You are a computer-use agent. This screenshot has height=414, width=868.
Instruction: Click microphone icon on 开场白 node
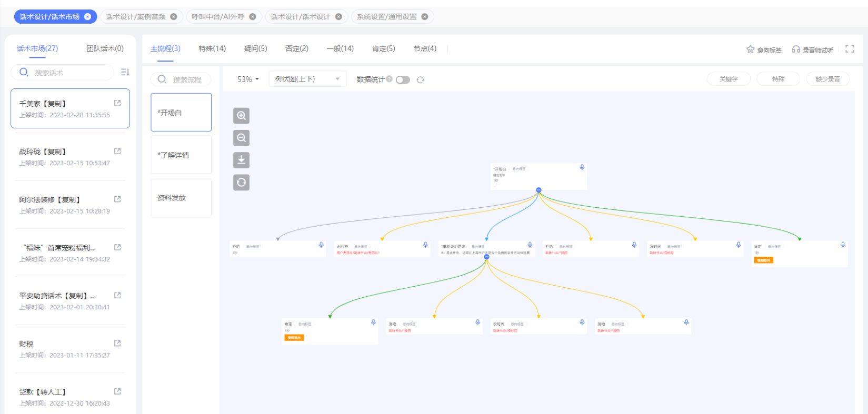(582, 167)
